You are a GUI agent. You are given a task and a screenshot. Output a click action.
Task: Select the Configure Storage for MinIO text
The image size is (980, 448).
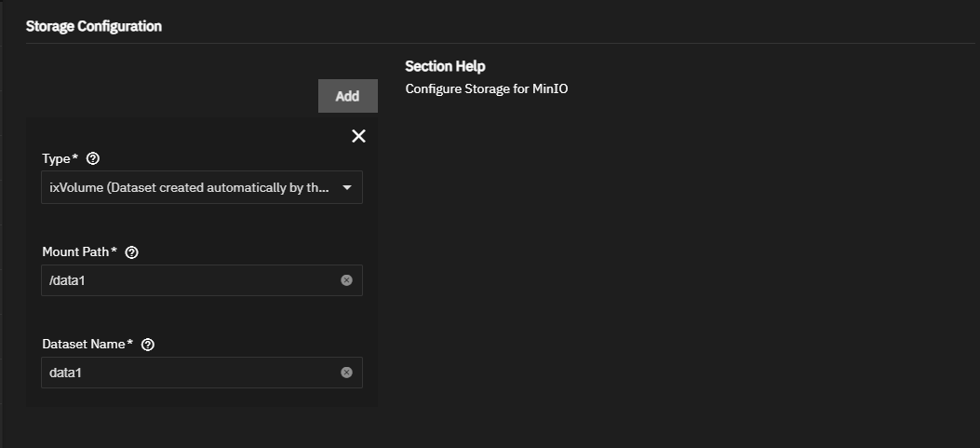pos(487,89)
